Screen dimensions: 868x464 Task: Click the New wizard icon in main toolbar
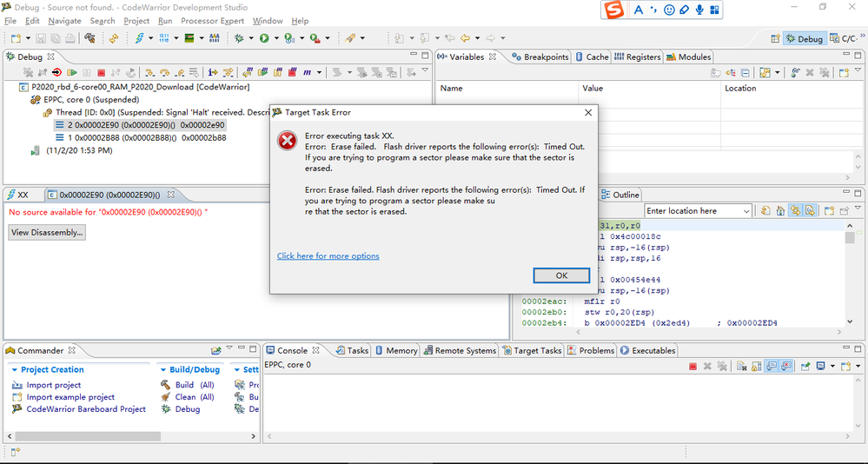tap(16, 38)
